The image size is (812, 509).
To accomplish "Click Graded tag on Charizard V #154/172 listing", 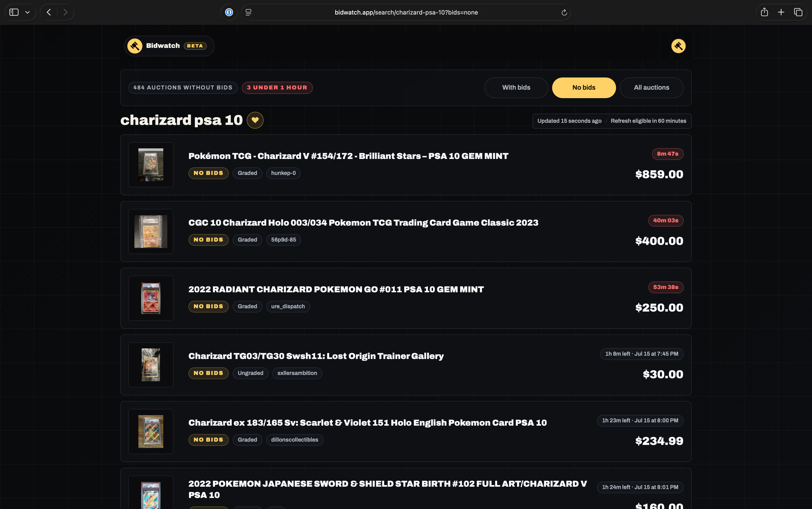I will (x=247, y=173).
